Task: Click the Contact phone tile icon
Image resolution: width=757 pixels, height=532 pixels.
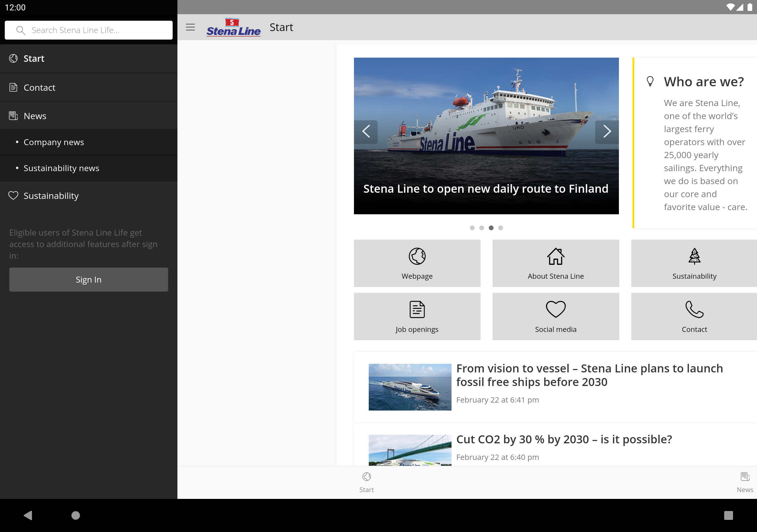Action: point(694,309)
